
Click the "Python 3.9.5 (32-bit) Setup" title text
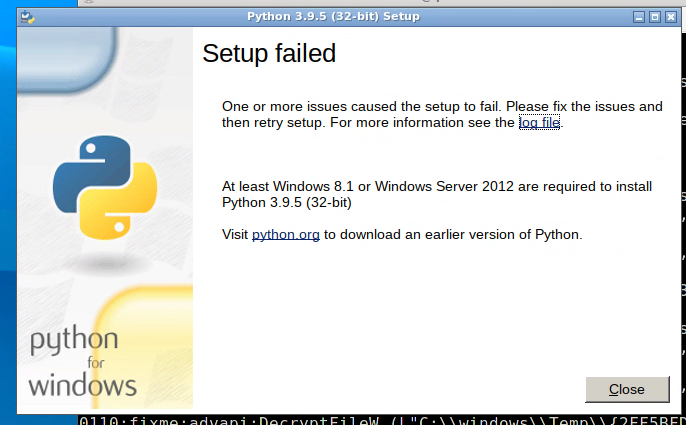tap(333, 17)
